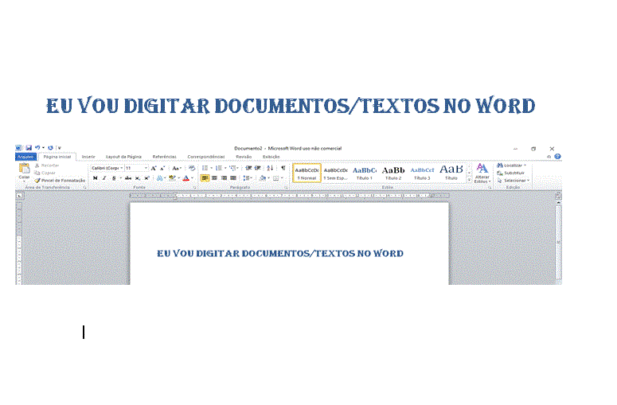Toggle bold N formatting
The image size is (617, 405).
pyautogui.click(x=95, y=178)
